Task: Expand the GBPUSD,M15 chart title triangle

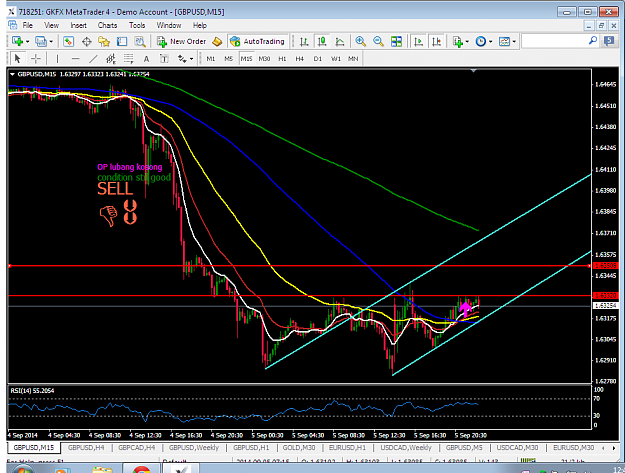Action: [x=12, y=74]
